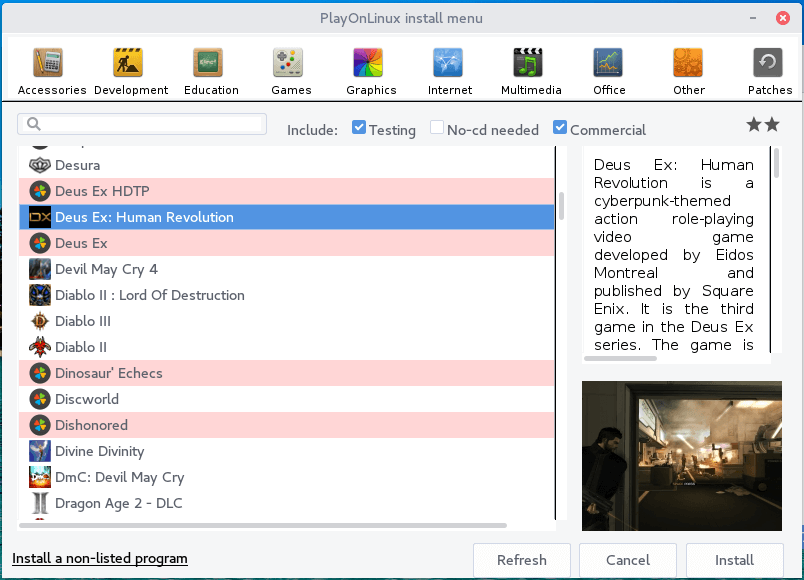This screenshot has height=580, width=804.
Task: Open the Patches category icon
Action: pyautogui.click(x=768, y=62)
